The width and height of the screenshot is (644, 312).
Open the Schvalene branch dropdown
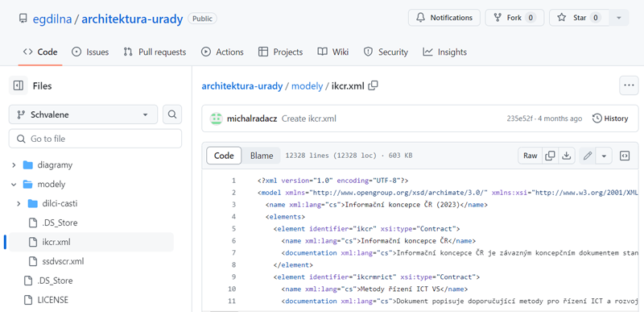click(x=83, y=114)
